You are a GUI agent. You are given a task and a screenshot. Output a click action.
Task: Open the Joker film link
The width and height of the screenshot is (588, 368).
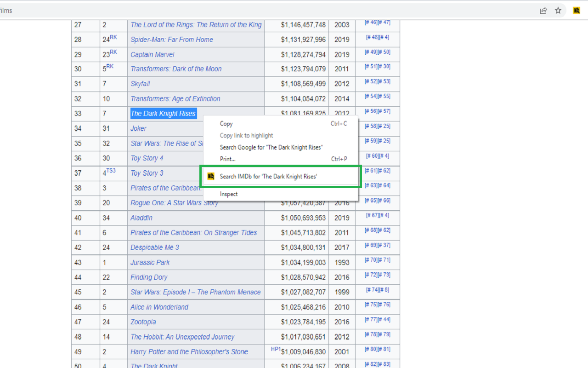coord(139,128)
